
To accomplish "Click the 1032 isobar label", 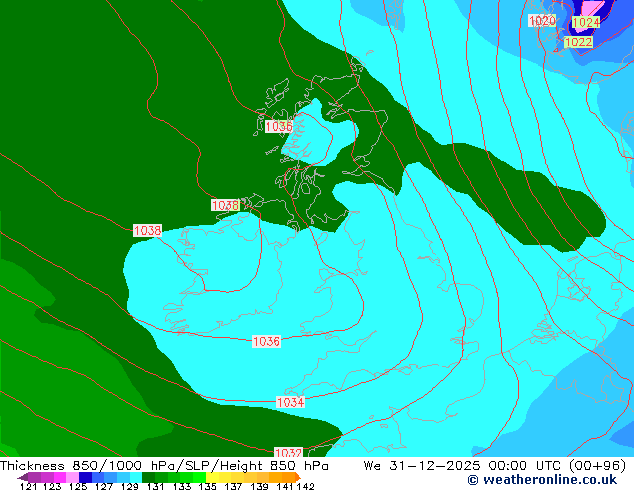I will click(x=288, y=452).
